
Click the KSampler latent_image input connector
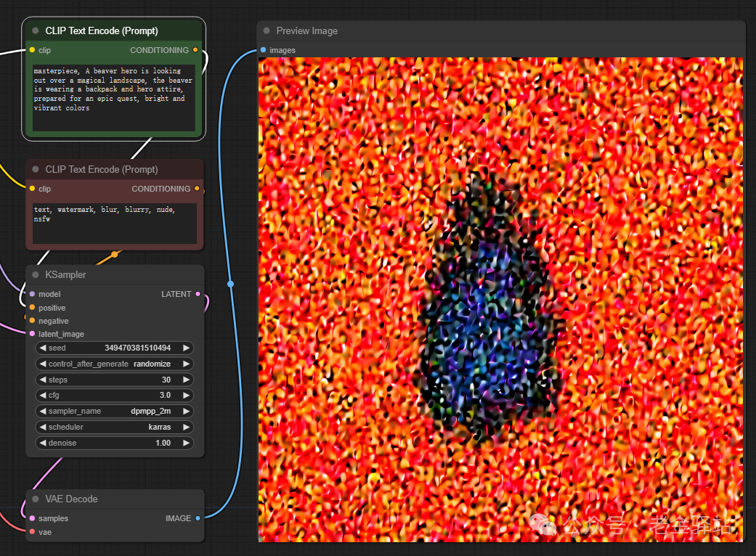[32, 334]
